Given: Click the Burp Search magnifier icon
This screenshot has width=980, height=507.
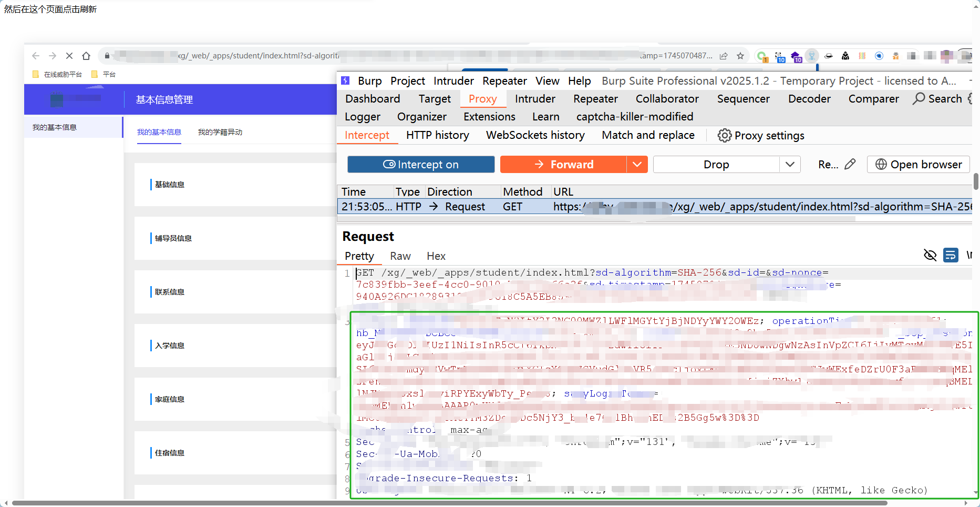Looking at the screenshot, I should (919, 98).
